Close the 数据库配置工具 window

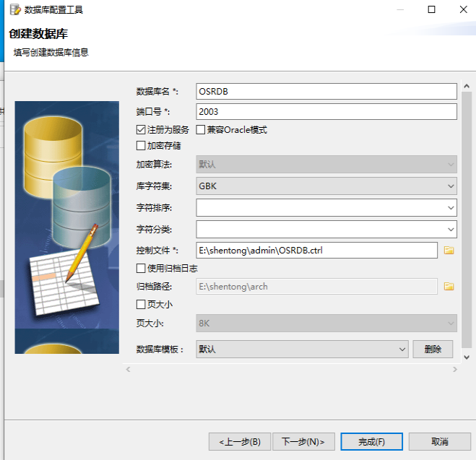pyautogui.click(x=463, y=9)
